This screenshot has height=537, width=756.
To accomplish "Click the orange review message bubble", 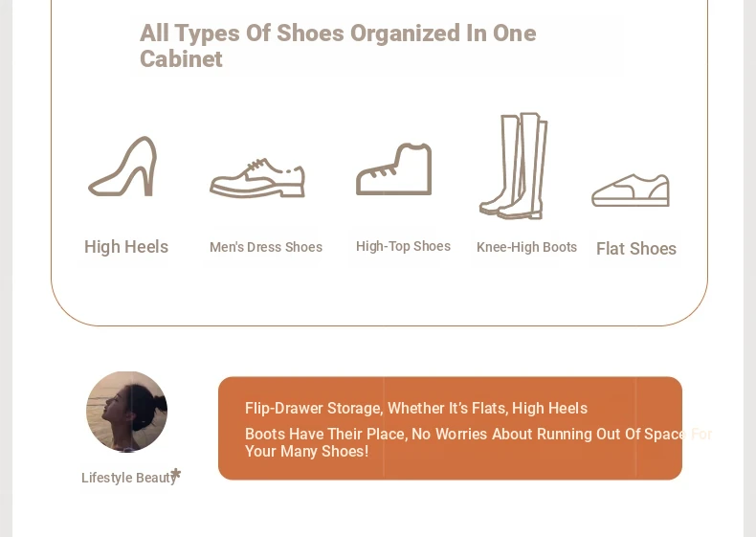I will pyautogui.click(x=451, y=429).
